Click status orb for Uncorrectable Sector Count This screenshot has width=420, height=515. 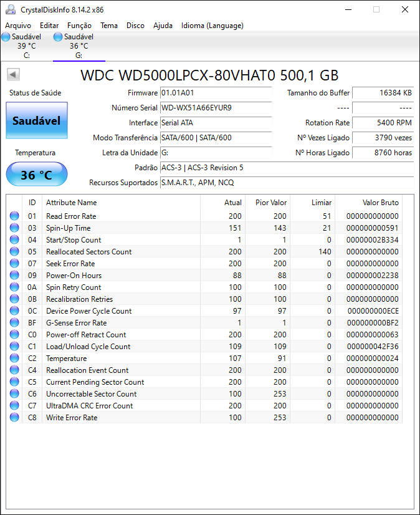14,393
